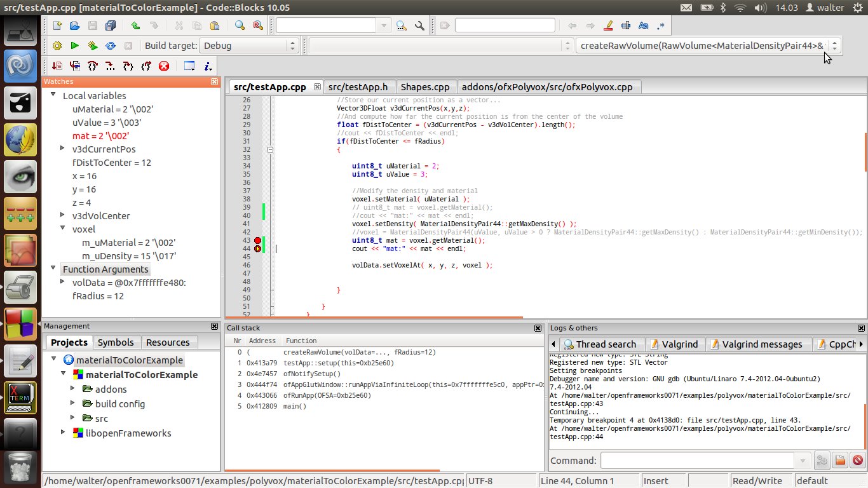Image resolution: width=868 pixels, height=488 pixels.
Task: Click the Rebuild icon in build toolbar
Action: click(111, 46)
